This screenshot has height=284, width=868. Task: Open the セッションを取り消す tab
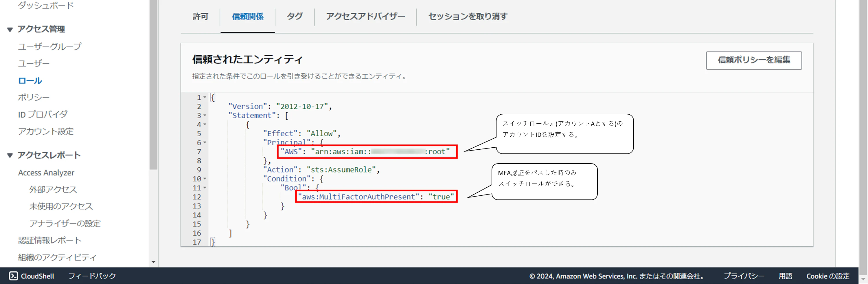[x=468, y=16]
